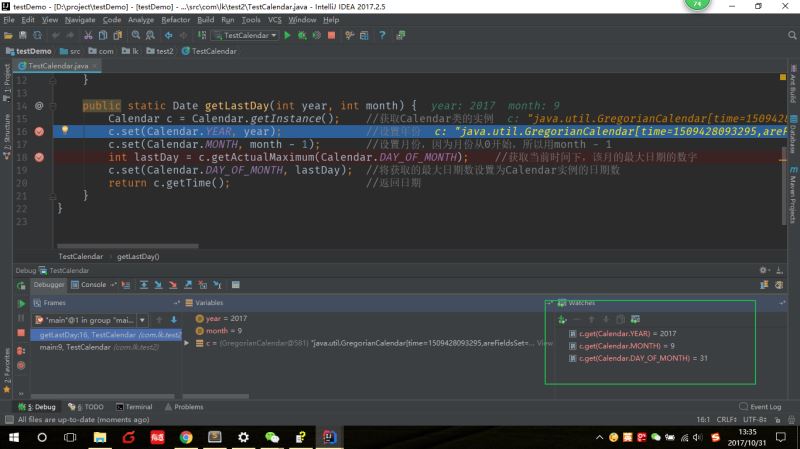The image size is (800, 449).
Task: Add a new watch with plus icon
Action: 562,319
